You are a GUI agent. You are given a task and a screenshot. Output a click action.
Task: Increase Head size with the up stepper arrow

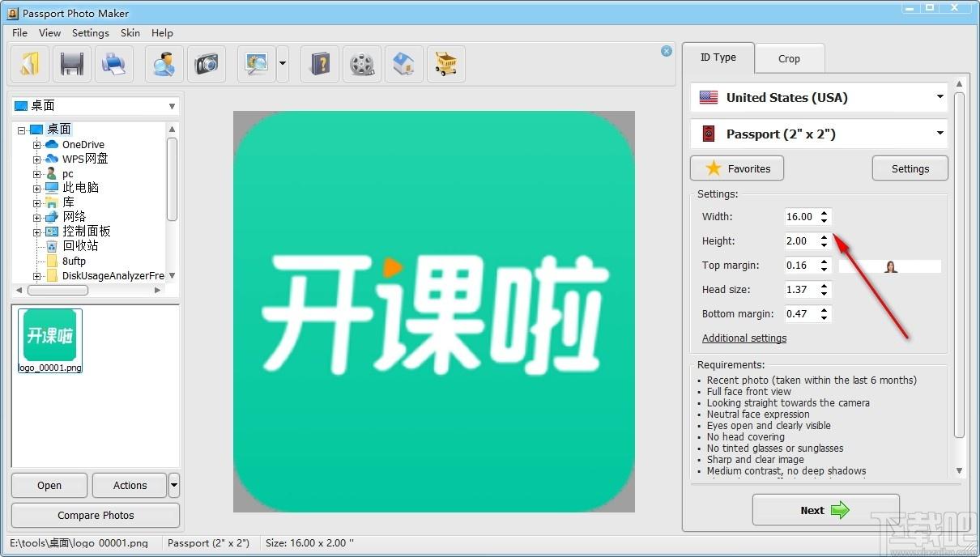pos(824,286)
